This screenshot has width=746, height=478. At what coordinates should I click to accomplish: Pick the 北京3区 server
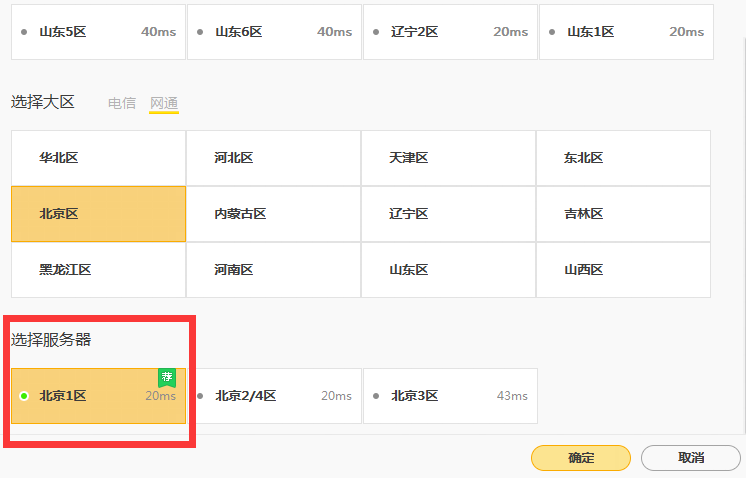450,396
